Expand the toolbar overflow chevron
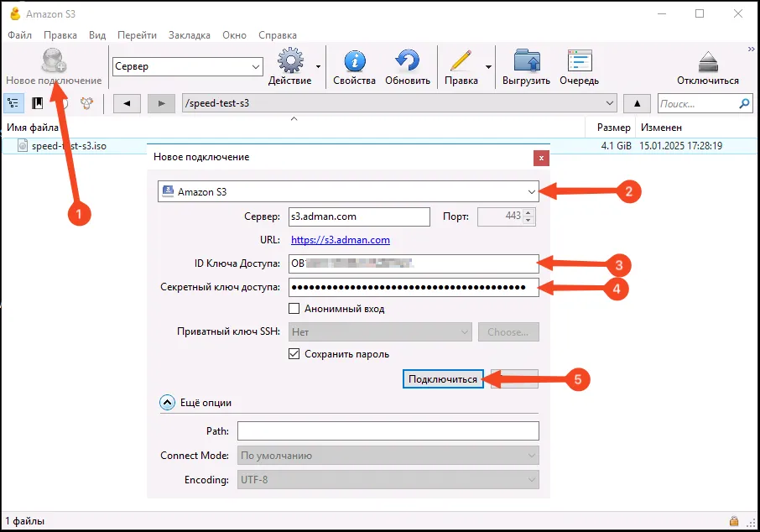This screenshot has width=760, height=532. click(x=752, y=49)
